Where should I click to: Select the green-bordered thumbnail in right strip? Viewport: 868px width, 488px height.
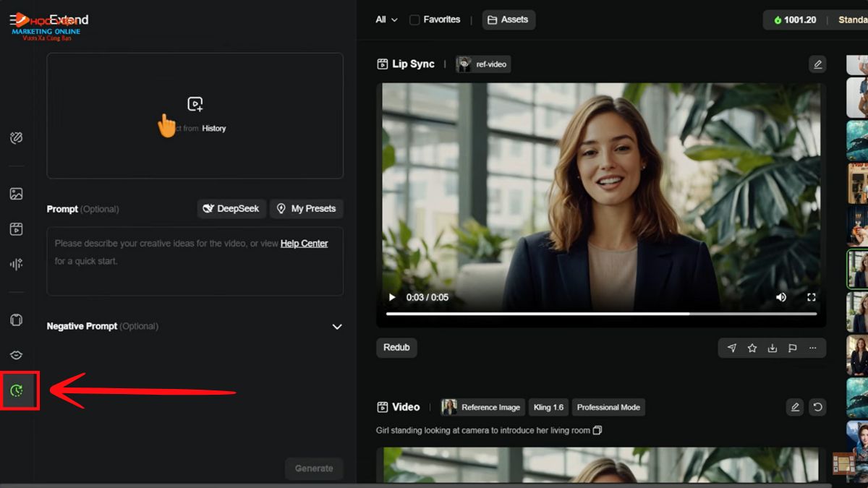click(858, 269)
